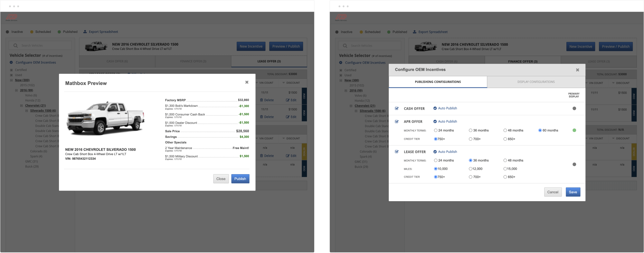Collapse the New (300) node in the Mathbox Preview window tree
This screenshot has height=253, width=644.
(11, 80)
